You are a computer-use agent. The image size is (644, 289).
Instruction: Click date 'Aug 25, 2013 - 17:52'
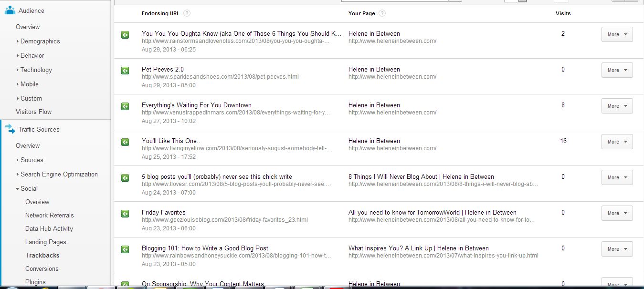[x=169, y=157]
